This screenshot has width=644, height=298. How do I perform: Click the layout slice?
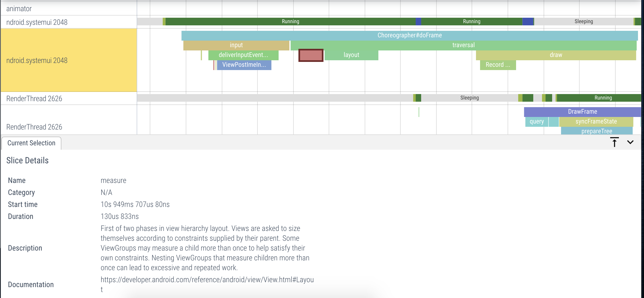coord(351,55)
